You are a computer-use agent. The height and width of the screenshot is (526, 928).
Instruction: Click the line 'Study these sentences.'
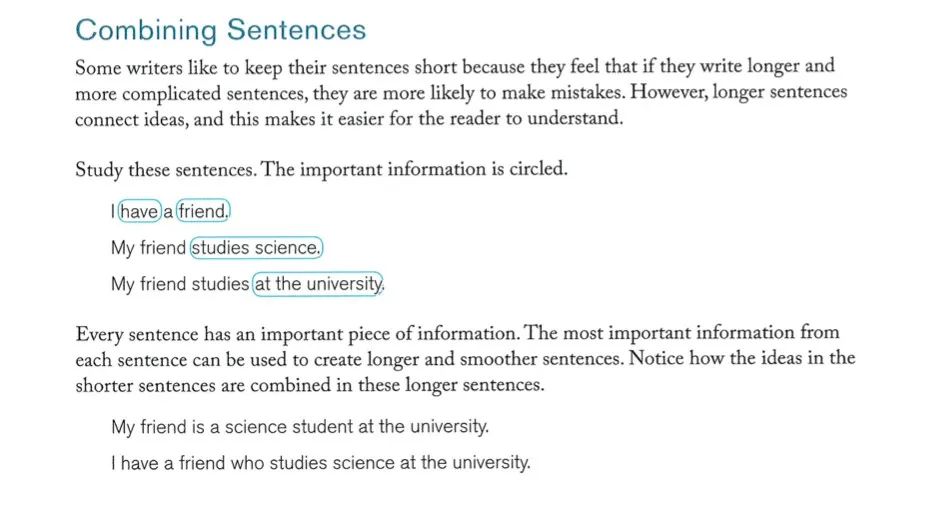tap(166, 170)
